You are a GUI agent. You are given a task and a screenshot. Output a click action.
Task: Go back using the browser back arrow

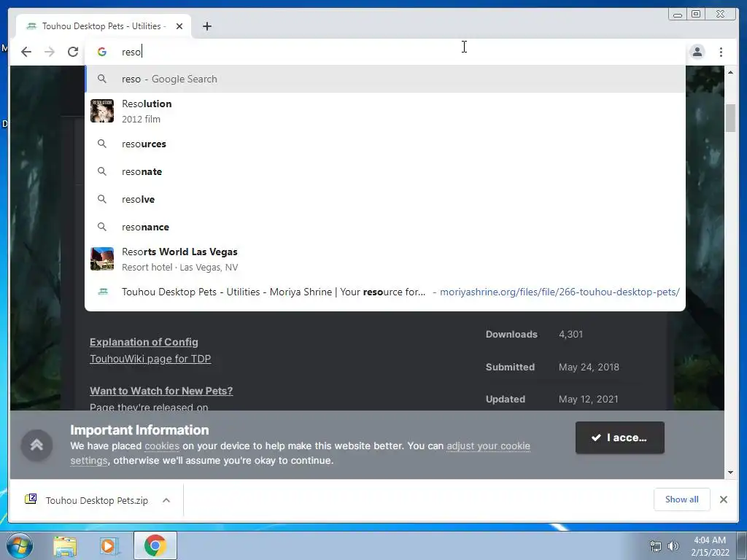[x=26, y=52]
